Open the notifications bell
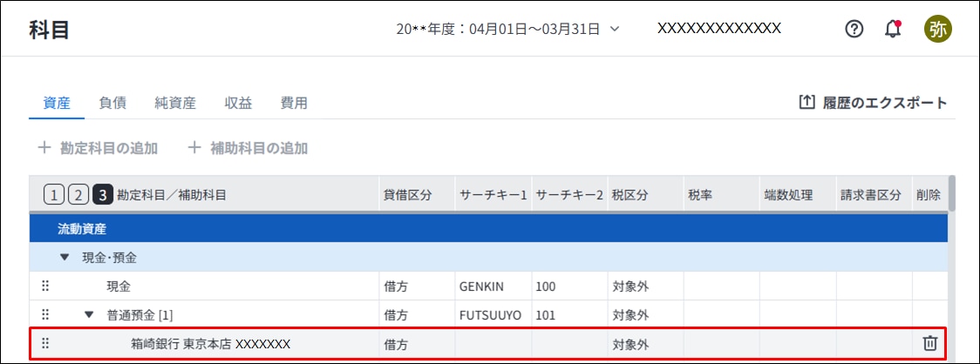Viewport: 980px width, 364px height. 893,29
